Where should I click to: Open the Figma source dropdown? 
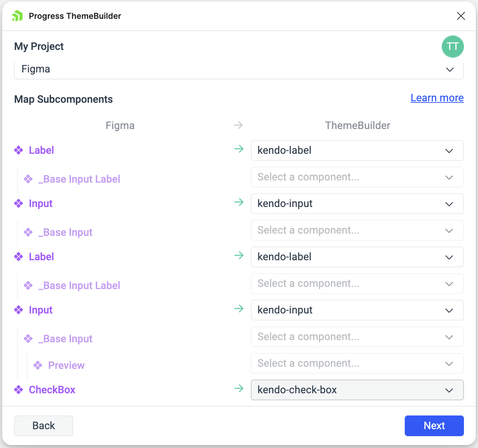(239, 69)
